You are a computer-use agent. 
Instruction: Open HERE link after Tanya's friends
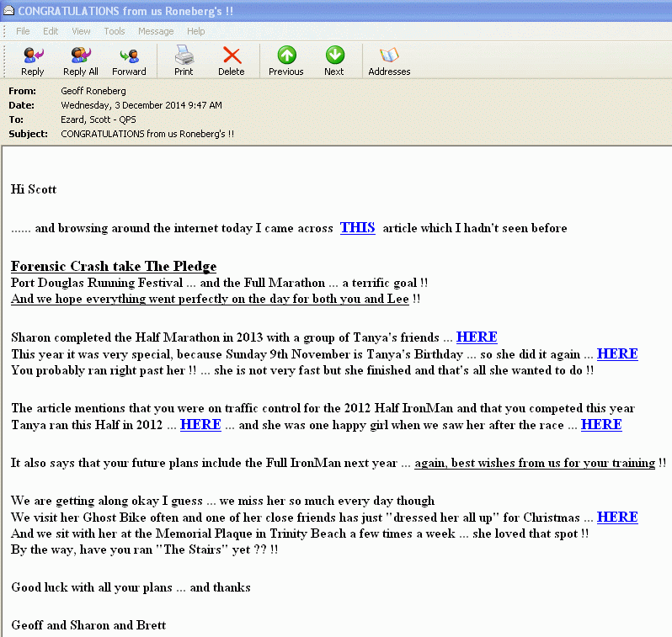[477, 337]
